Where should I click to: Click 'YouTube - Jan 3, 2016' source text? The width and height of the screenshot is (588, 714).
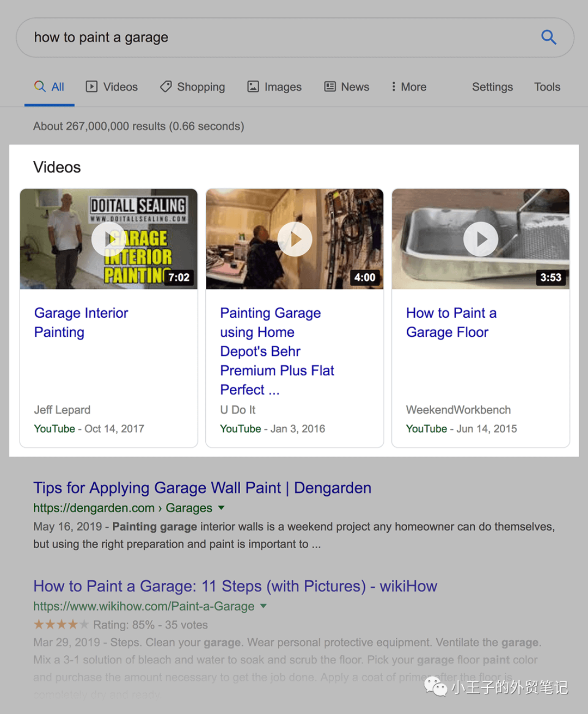[272, 429]
